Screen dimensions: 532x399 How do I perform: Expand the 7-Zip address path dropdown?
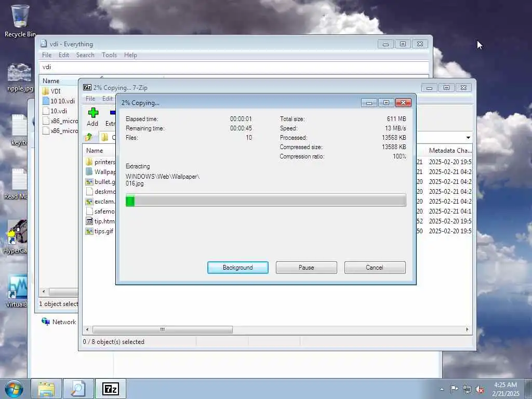coord(468,137)
